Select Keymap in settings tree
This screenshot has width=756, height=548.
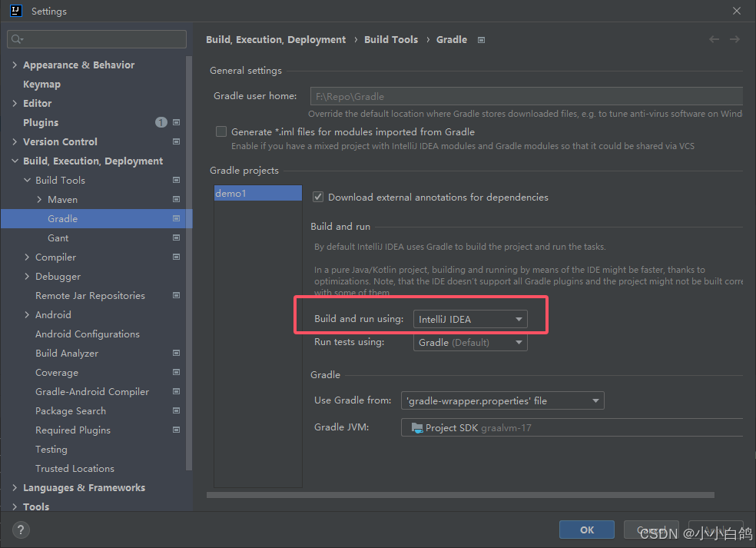(42, 85)
